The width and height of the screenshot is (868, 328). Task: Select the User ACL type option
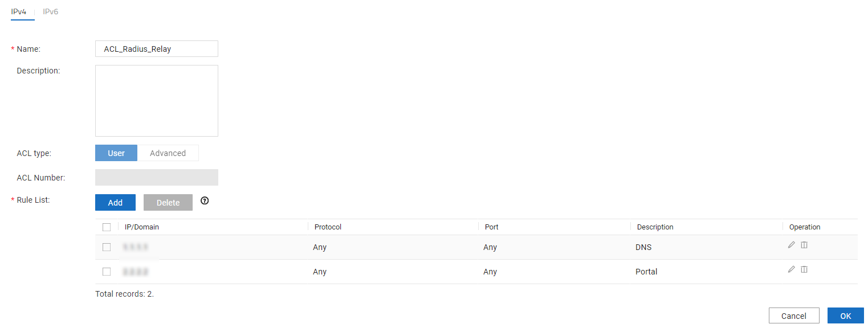click(116, 153)
